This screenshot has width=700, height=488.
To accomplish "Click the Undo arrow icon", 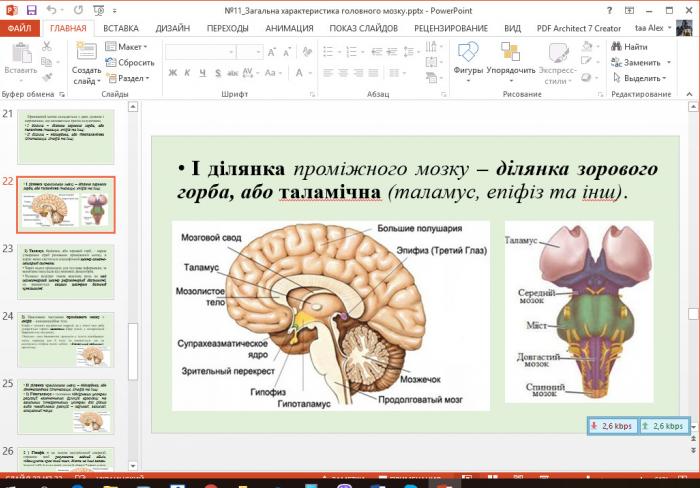I will click(x=50, y=10).
